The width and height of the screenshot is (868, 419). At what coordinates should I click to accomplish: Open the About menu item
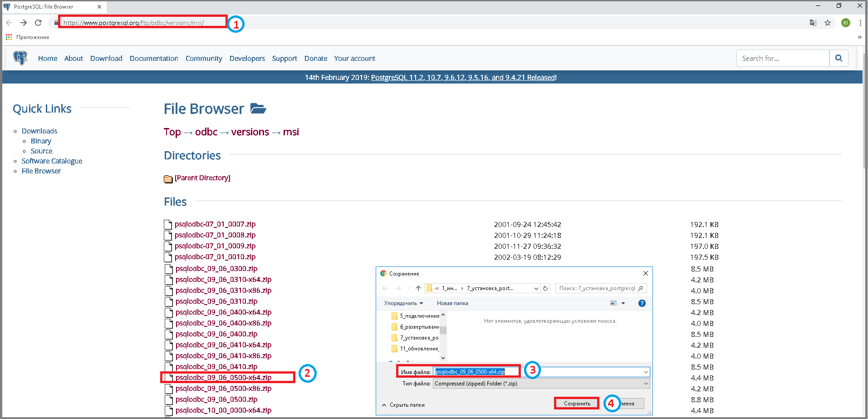coord(74,58)
